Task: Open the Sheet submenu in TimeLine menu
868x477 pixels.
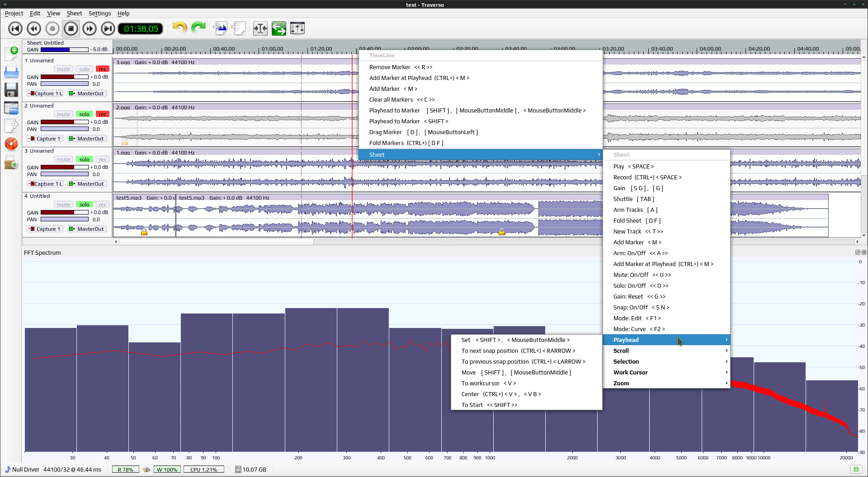Action: tap(481, 155)
